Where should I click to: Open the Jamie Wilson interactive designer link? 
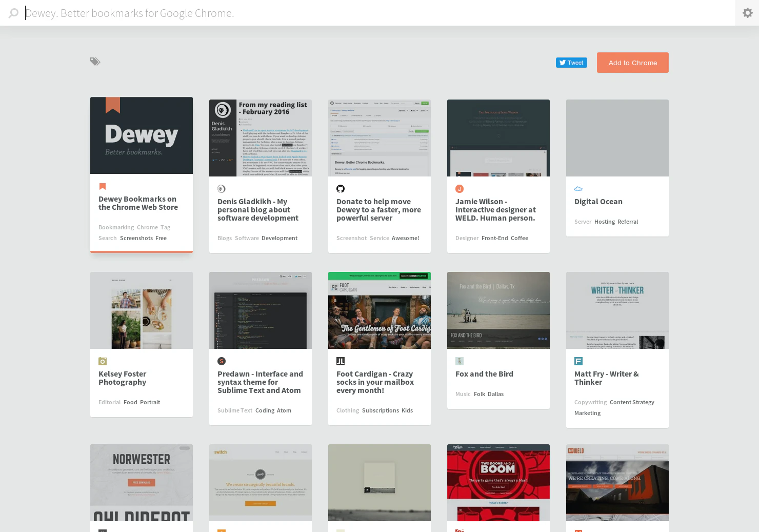(495, 210)
